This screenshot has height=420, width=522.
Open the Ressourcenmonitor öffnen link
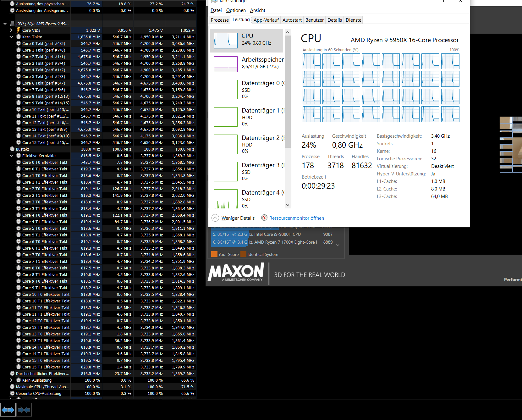[296, 218]
